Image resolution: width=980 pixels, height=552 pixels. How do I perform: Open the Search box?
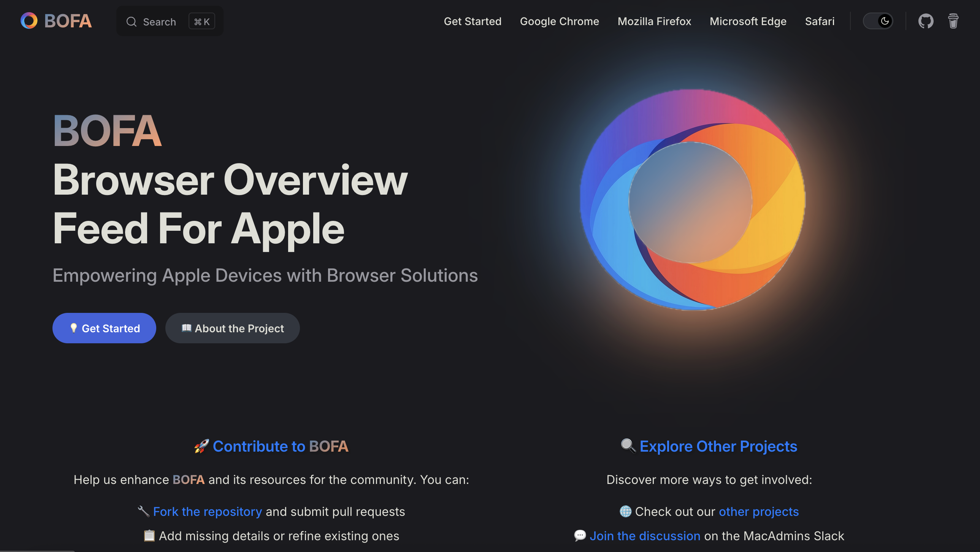click(170, 21)
